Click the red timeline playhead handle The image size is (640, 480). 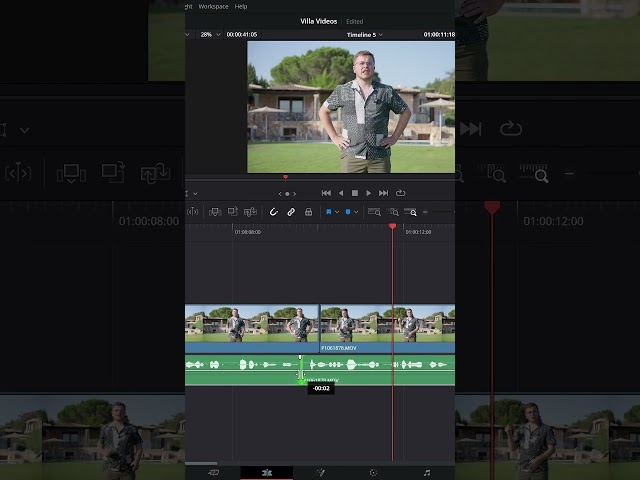(x=392, y=226)
